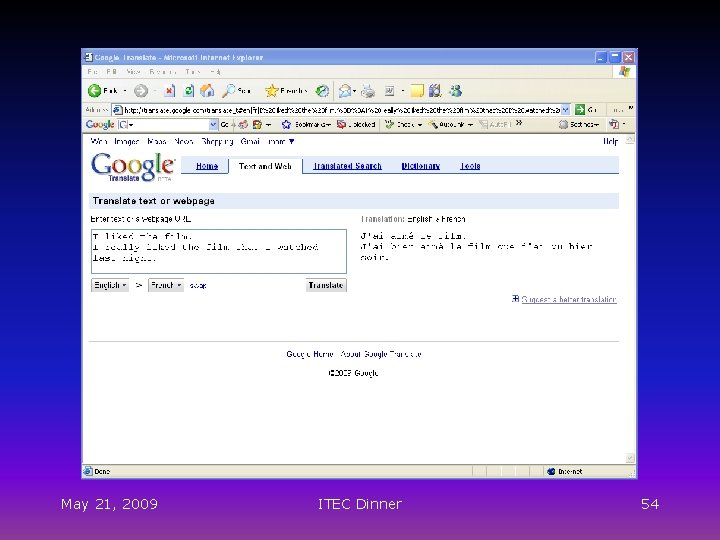Click the Back arrow button
The image size is (720, 540).
click(95, 91)
